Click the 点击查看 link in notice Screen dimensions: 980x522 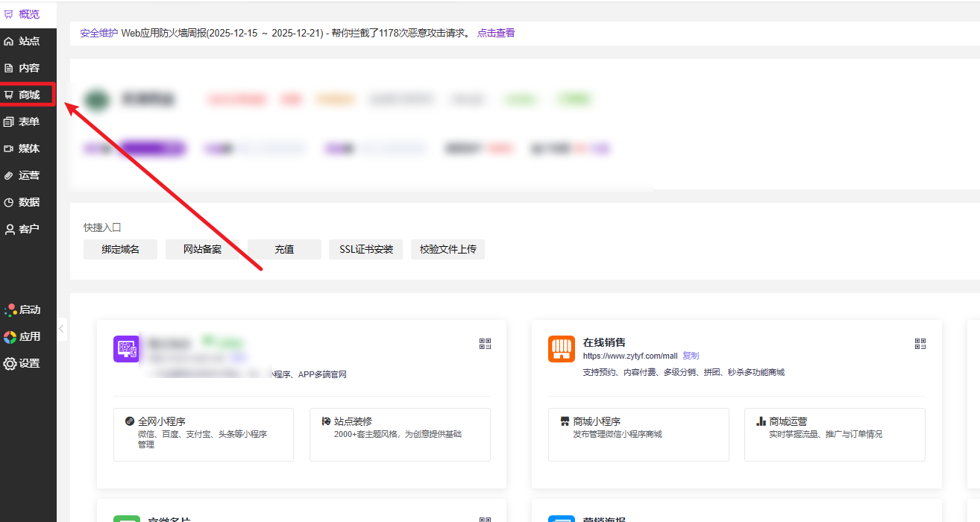tap(496, 33)
